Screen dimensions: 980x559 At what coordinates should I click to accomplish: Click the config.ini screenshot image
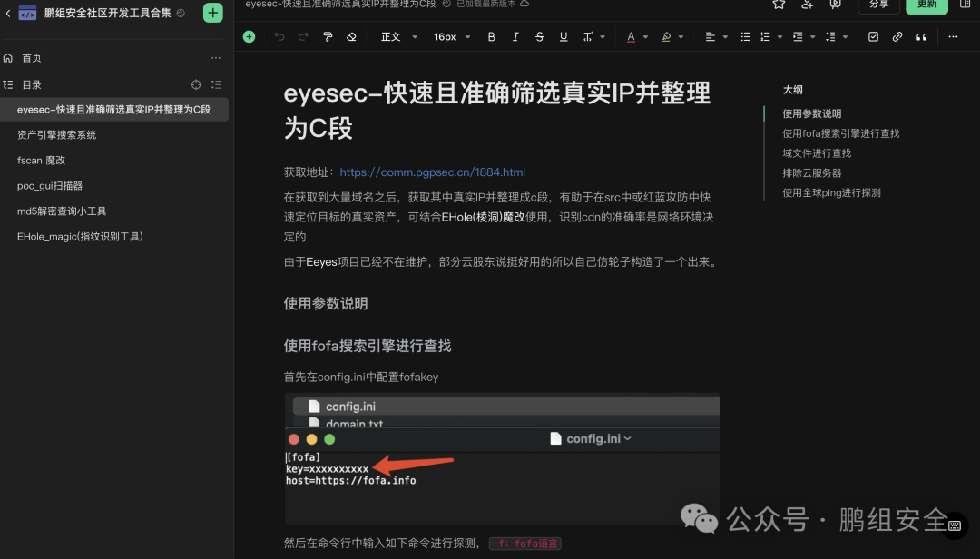[502, 458]
